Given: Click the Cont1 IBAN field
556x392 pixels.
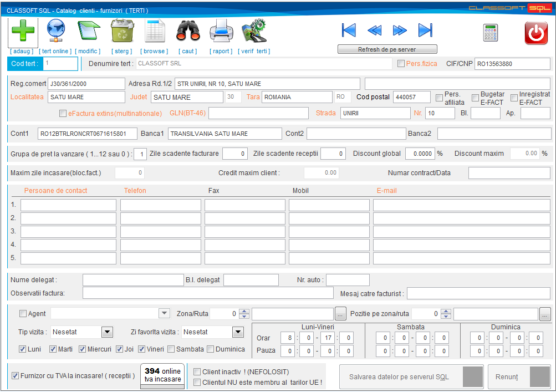Looking at the screenshot, I should [87, 134].
